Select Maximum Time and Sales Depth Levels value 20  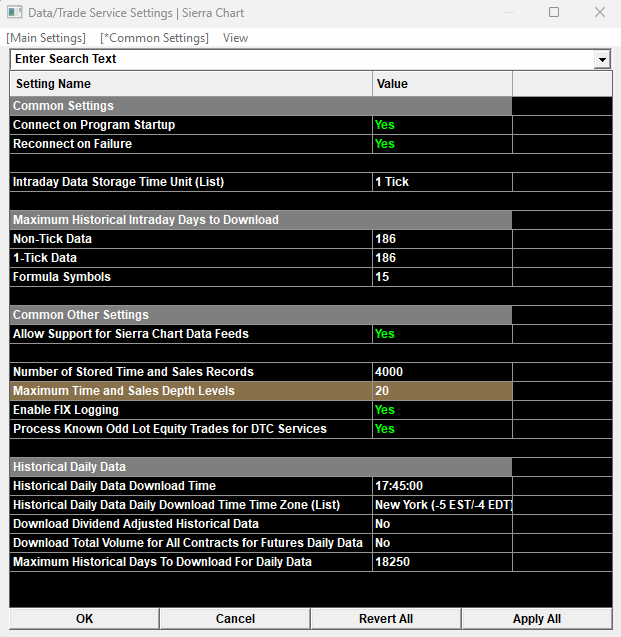442,391
